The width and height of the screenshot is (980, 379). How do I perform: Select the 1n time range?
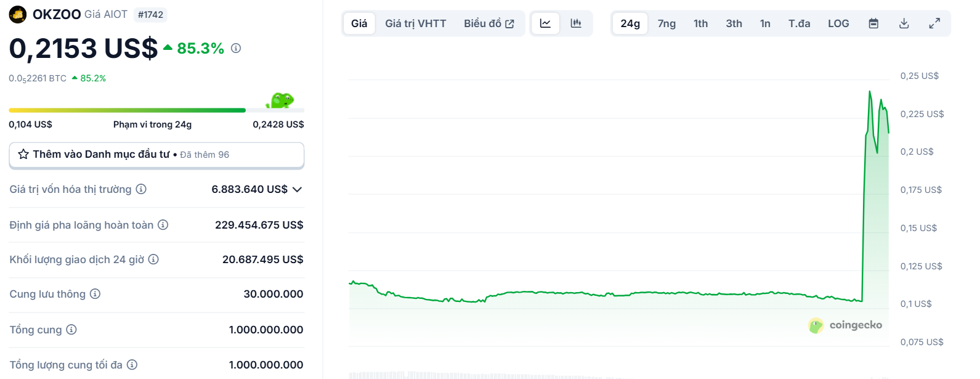(765, 23)
